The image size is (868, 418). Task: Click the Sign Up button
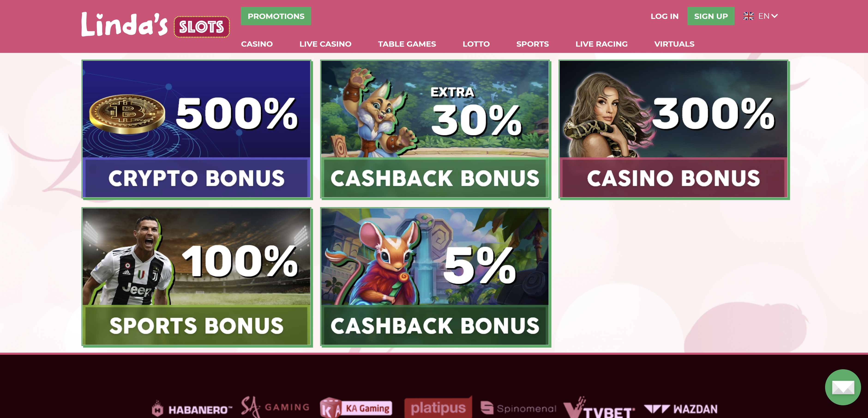(711, 16)
